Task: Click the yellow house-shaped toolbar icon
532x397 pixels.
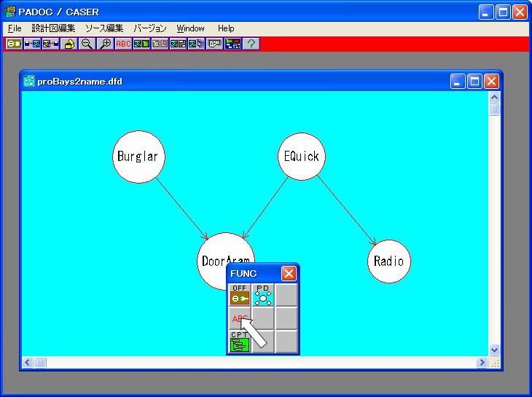Action: [69, 44]
